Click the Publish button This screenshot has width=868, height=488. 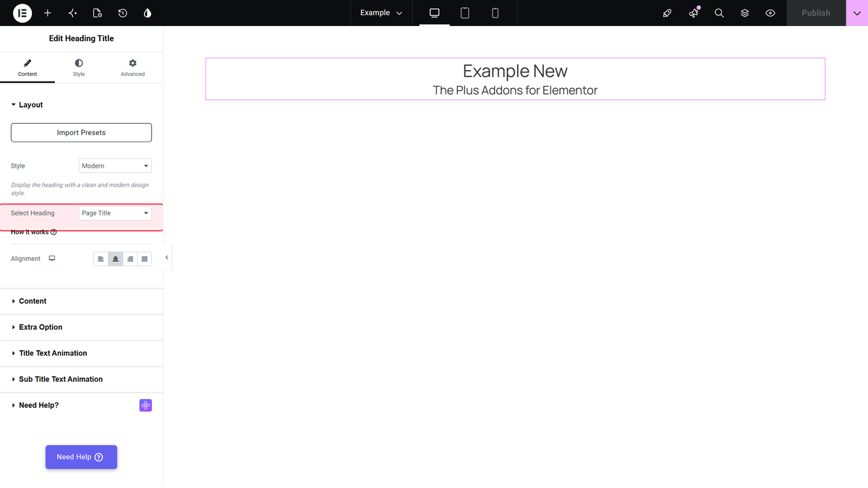click(x=816, y=13)
